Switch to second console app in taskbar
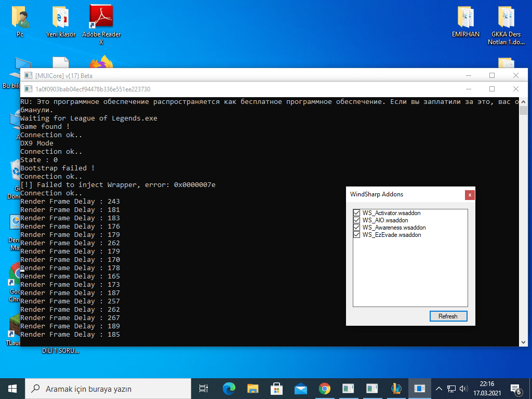This screenshot has width=532, height=399. [372, 389]
